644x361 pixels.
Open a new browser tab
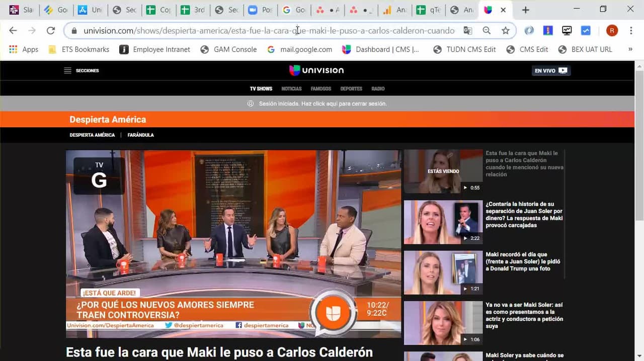coord(525,10)
